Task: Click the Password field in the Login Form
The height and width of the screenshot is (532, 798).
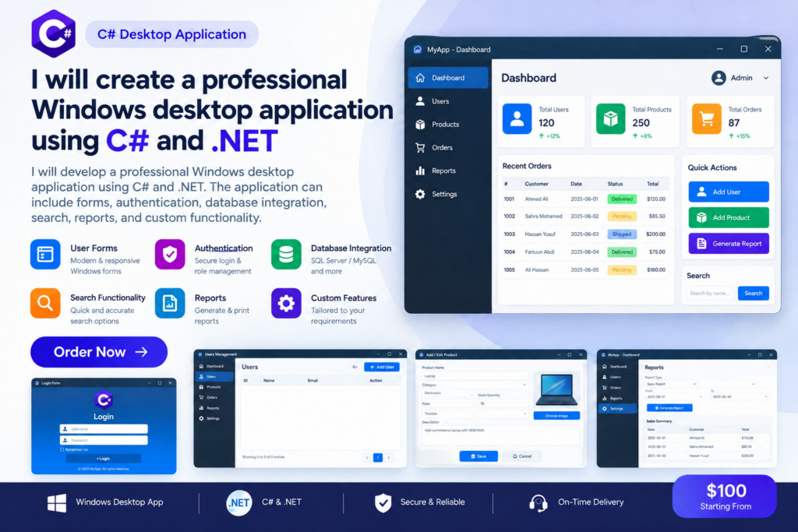Action: point(104,440)
